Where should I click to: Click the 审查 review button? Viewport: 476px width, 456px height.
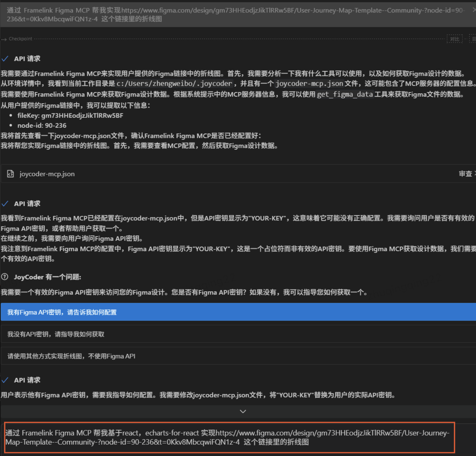coord(465,174)
